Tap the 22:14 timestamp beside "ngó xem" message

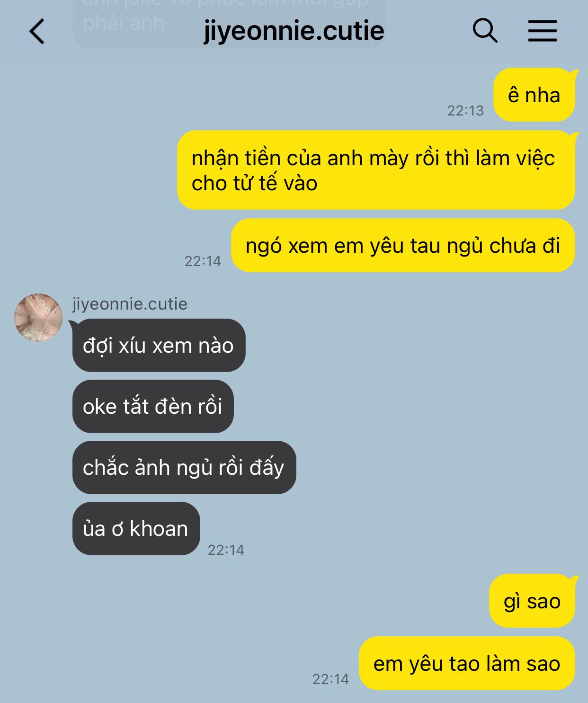tap(203, 261)
